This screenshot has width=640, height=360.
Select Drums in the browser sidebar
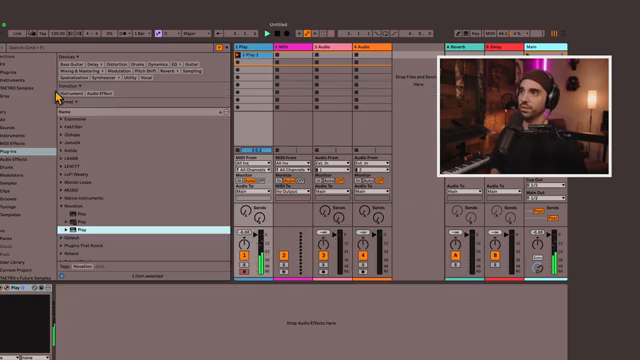(x=7, y=167)
